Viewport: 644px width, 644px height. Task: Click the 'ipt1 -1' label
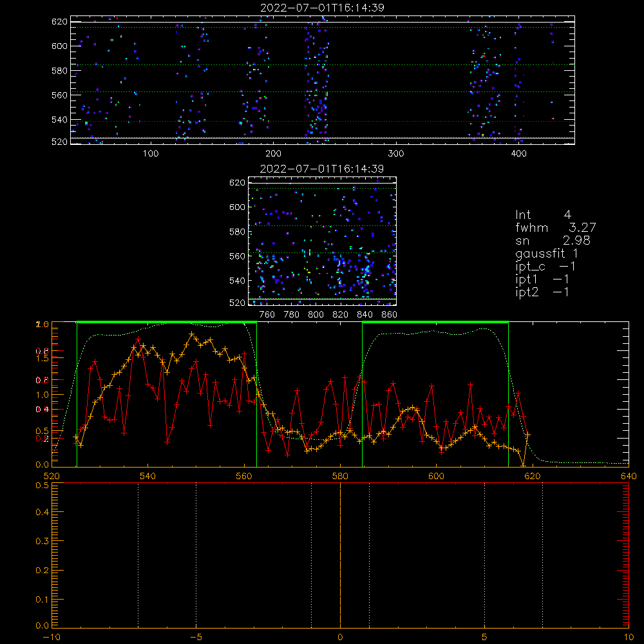542,279
